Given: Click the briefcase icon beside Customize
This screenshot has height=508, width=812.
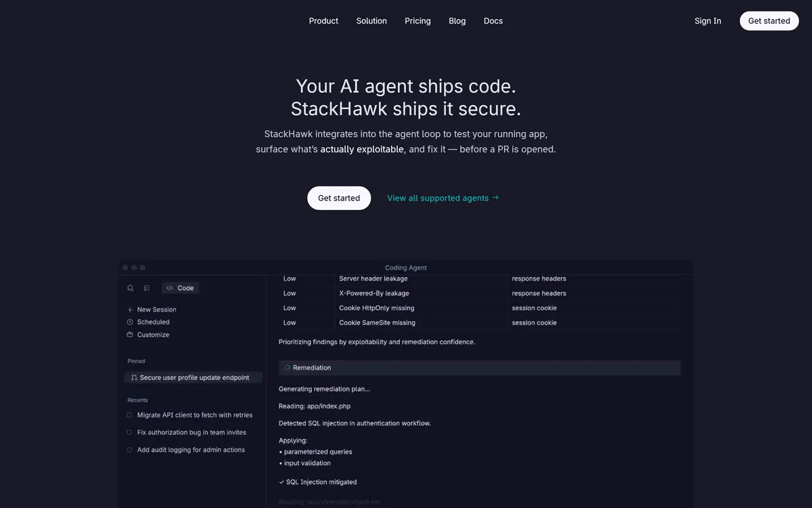Looking at the screenshot, I should (130, 335).
